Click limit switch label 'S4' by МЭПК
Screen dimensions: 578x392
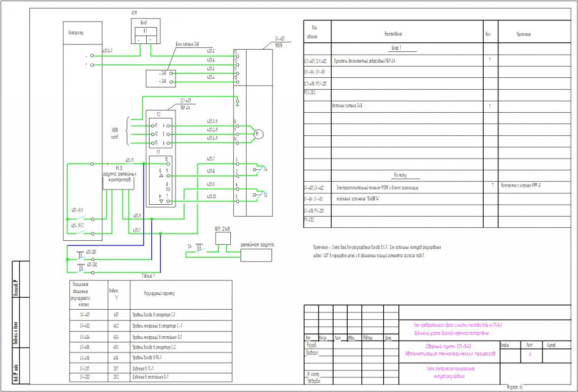pos(265,169)
